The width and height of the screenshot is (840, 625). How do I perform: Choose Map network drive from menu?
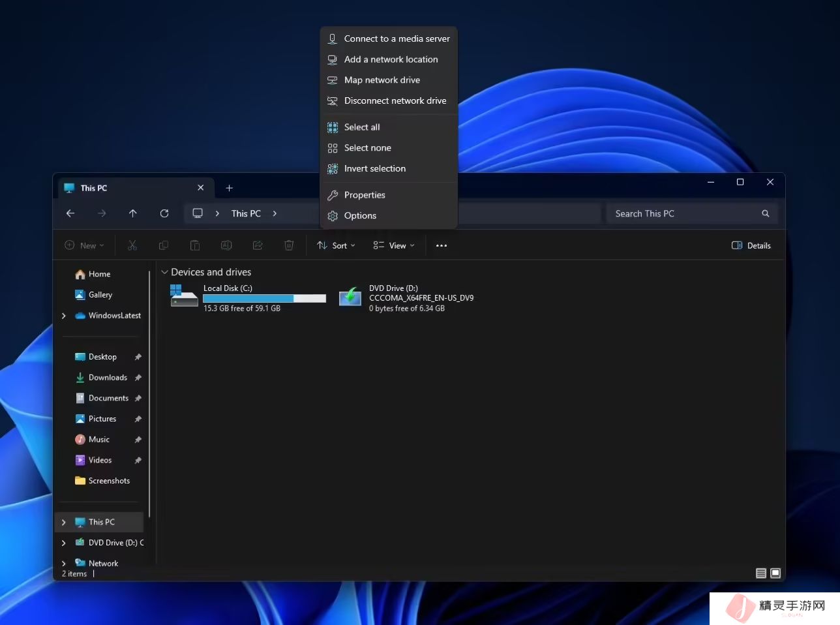point(382,80)
